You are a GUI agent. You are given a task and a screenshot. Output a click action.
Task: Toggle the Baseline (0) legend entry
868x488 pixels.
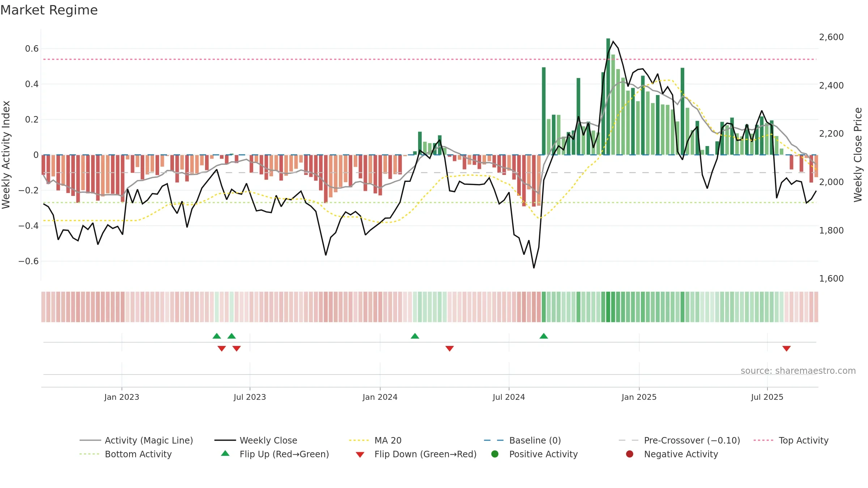[522, 440]
